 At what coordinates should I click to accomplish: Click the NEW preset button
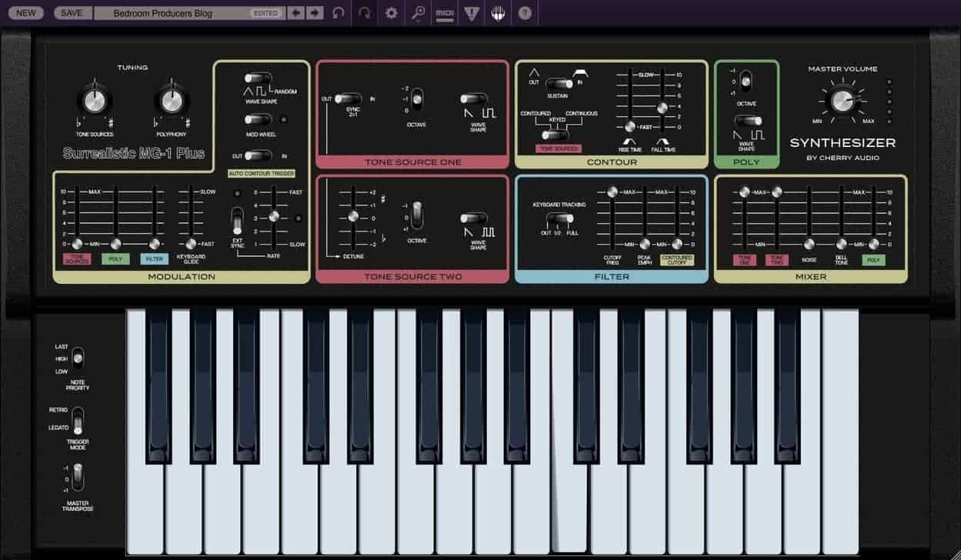tap(25, 13)
